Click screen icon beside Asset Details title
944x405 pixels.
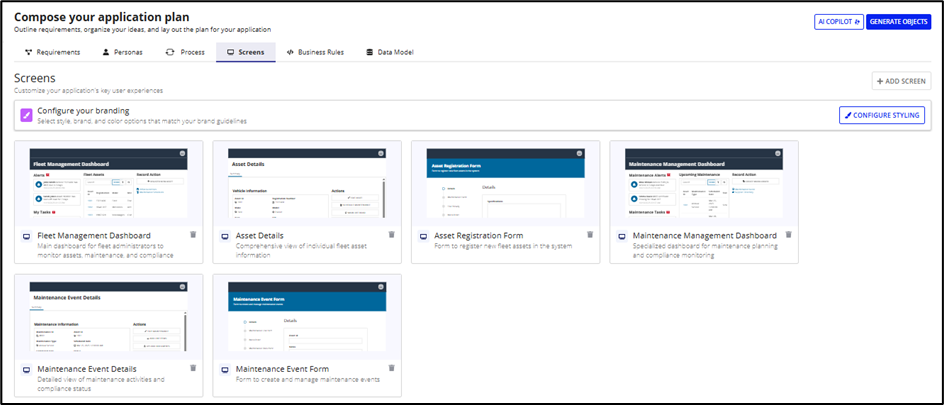[x=225, y=236]
